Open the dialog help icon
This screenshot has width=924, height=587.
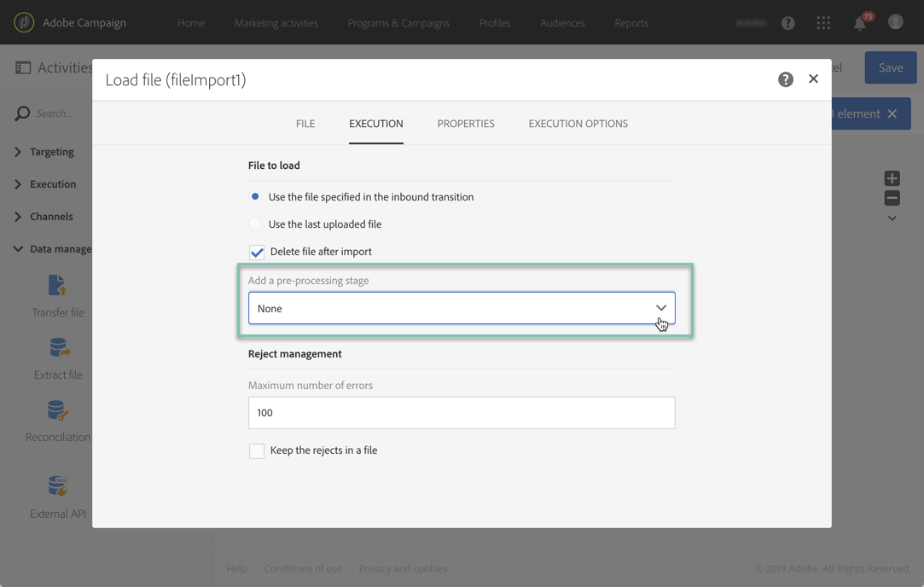click(785, 78)
